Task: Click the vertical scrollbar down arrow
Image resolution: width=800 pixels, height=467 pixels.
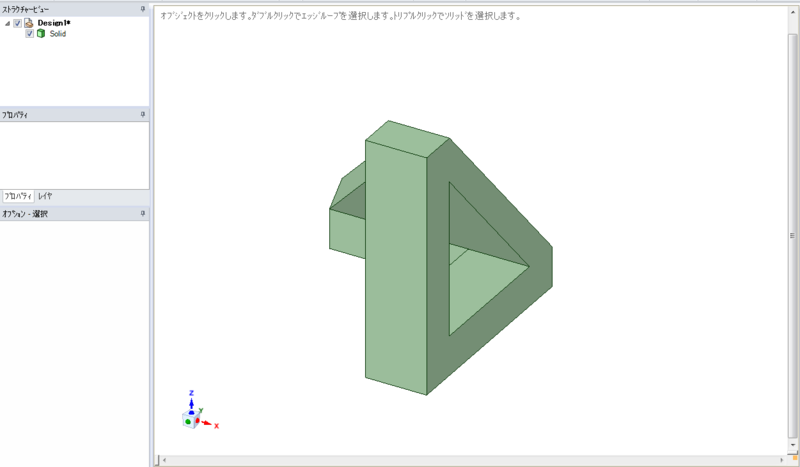Action: coord(792,445)
